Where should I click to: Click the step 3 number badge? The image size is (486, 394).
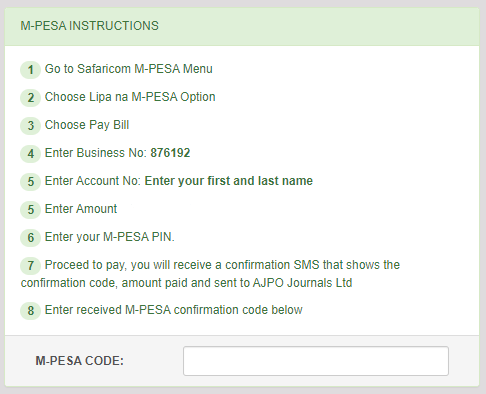point(30,126)
